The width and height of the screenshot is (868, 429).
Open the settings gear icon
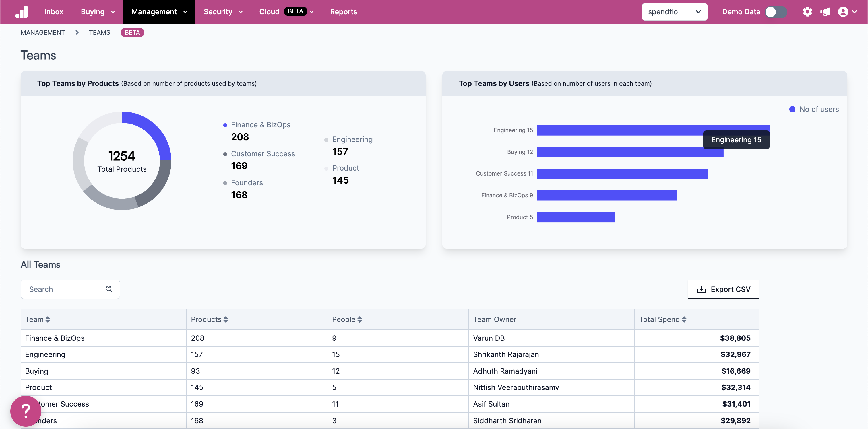(807, 12)
